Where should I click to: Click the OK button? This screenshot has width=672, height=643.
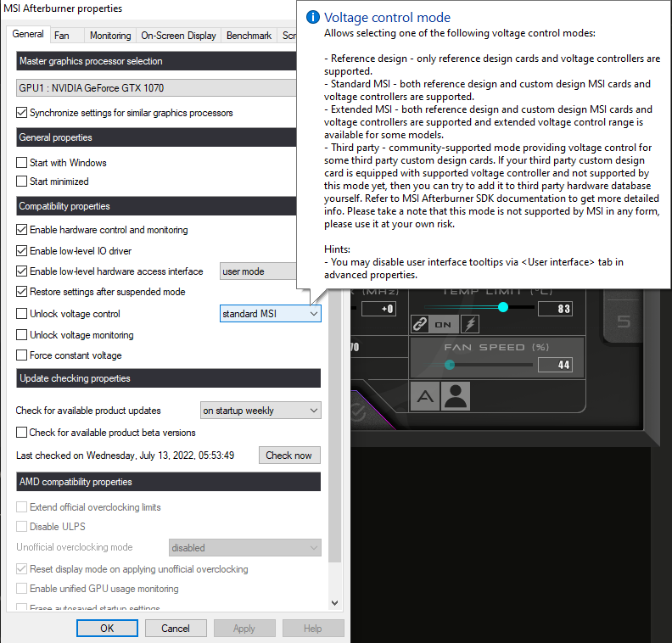[x=107, y=628]
